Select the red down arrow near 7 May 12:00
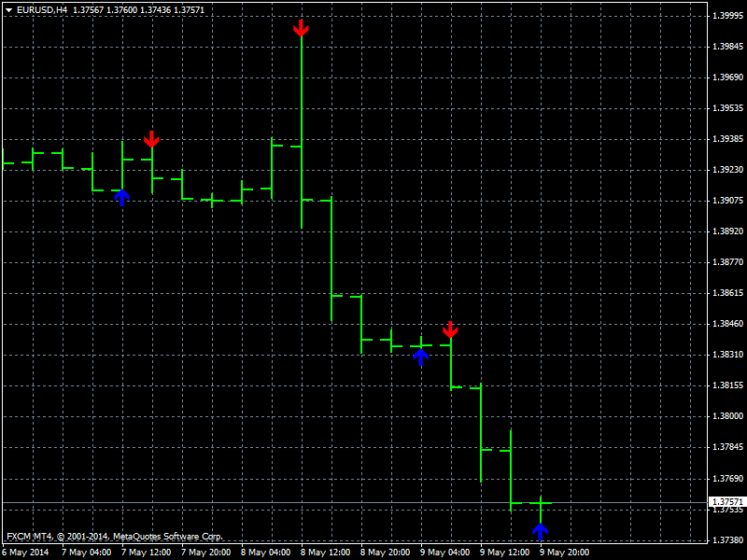This screenshot has width=747, height=560. click(151, 139)
